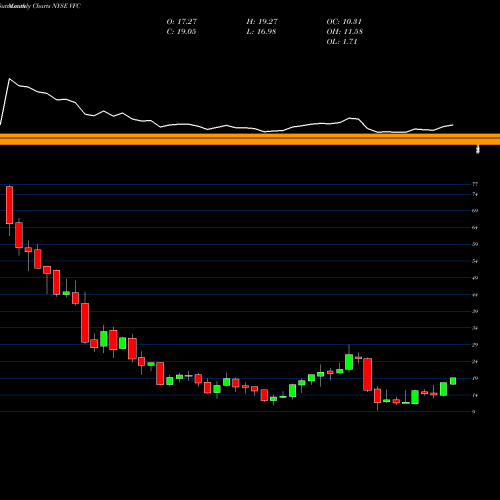Image resolution: width=500 pixels, height=500 pixels.
Task: Click the 39 price axis label
Action: pos(475,311)
